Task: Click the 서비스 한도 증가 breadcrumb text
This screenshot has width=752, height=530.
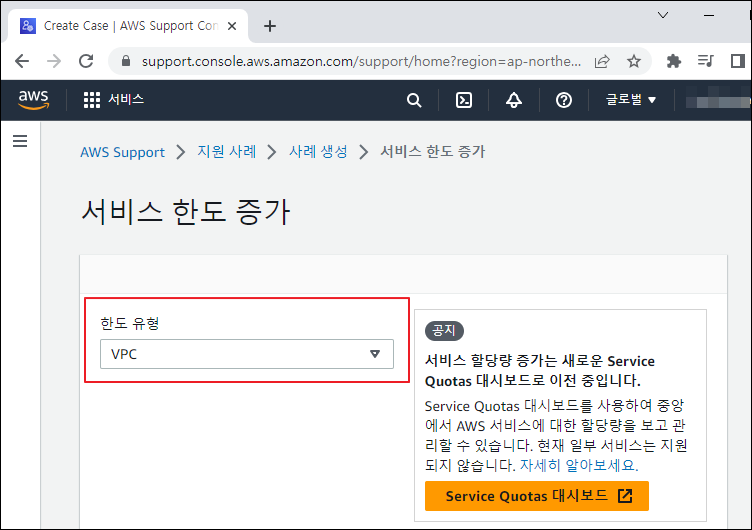Action: (433, 152)
